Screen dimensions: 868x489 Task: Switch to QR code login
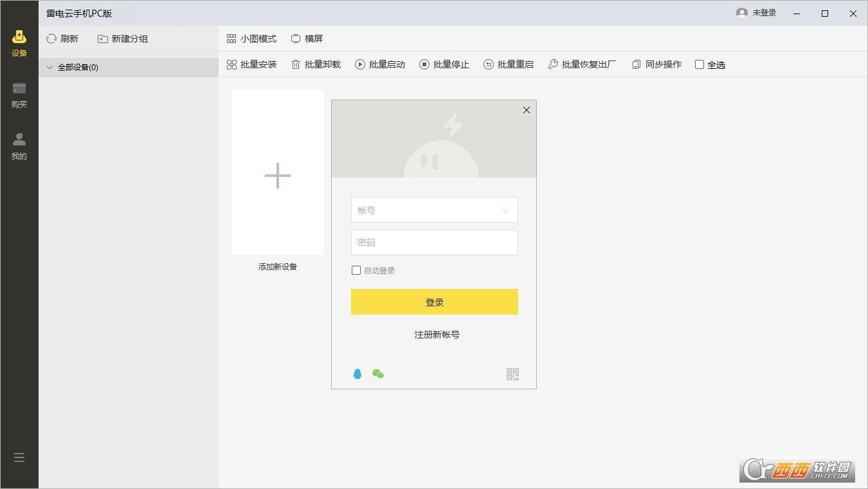click(512, 374)
